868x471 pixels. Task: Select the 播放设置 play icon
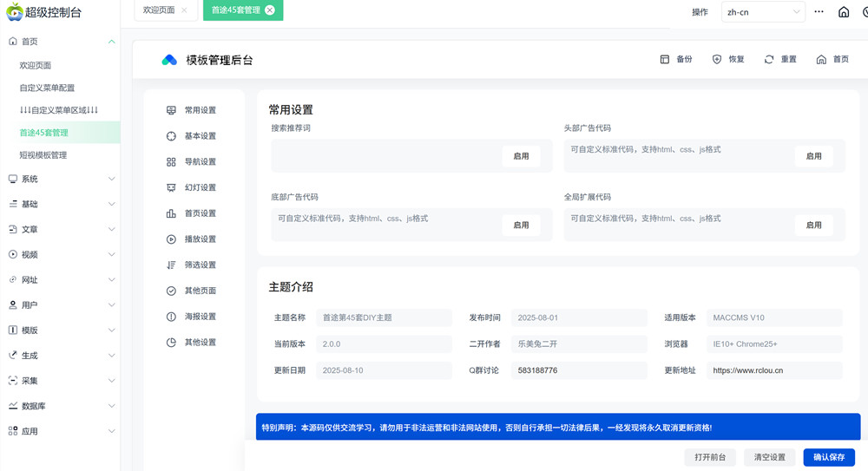(171, 239)
